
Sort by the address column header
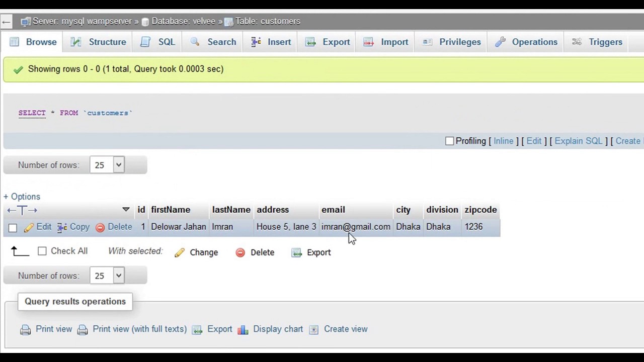click(x=273, y=210)
